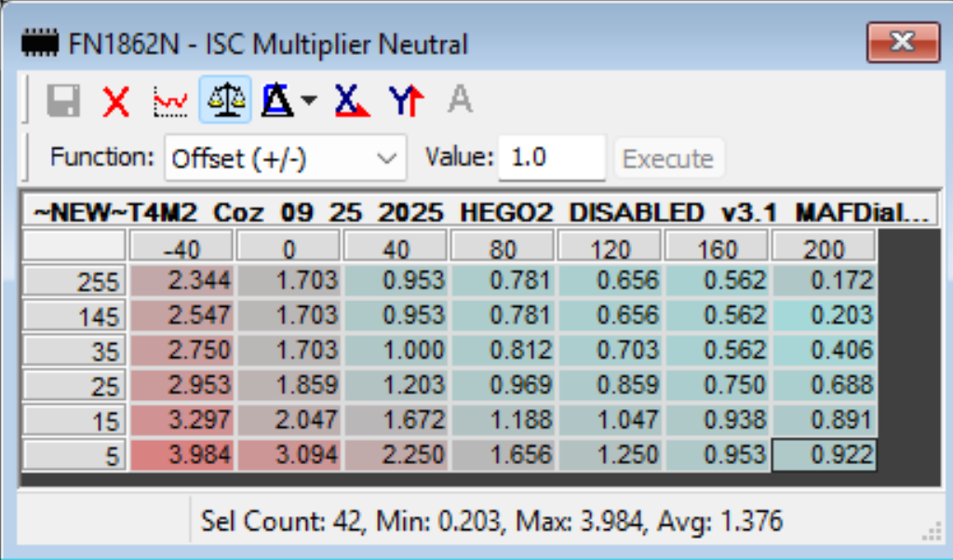Select the -40 column header

(x=181, y=248)
